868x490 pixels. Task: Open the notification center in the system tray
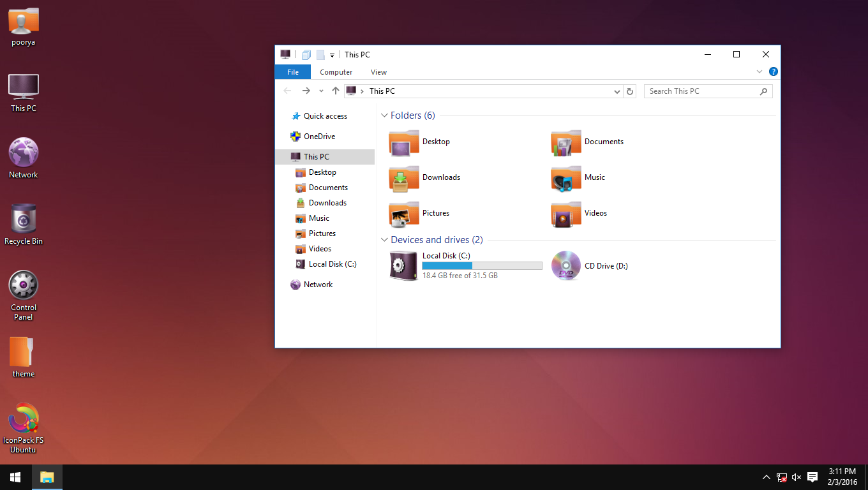(812, 477)
